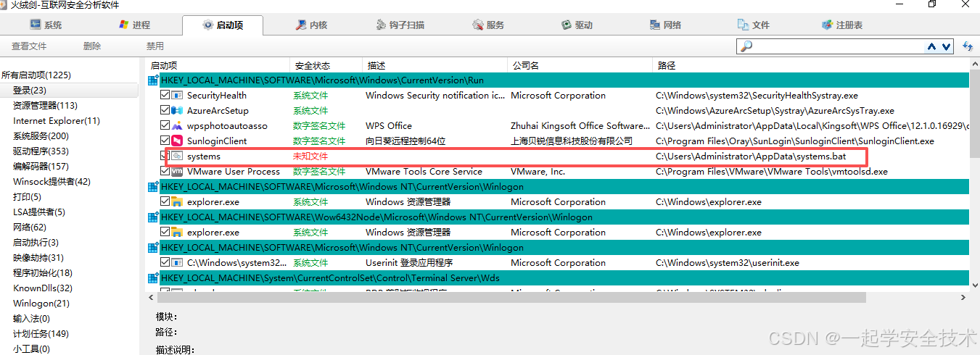Jump to previous search result with the up arrow
This screenshot has width=980, height=355.
931,46
